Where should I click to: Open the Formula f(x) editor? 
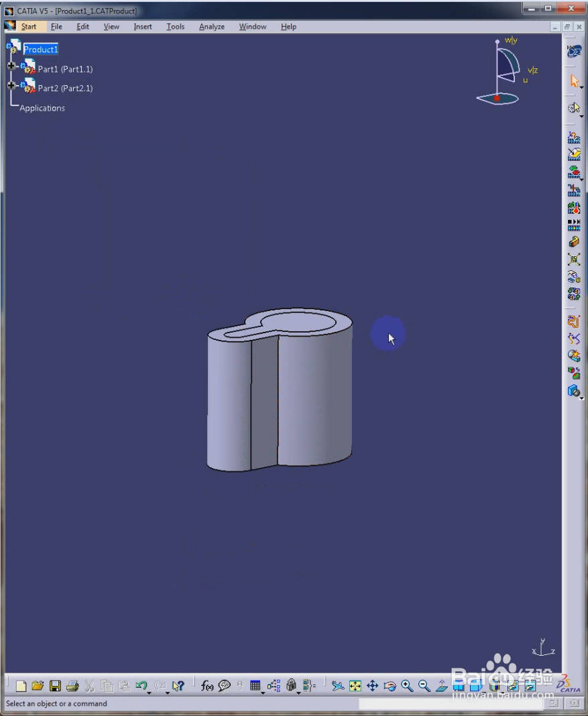point(207,685)
